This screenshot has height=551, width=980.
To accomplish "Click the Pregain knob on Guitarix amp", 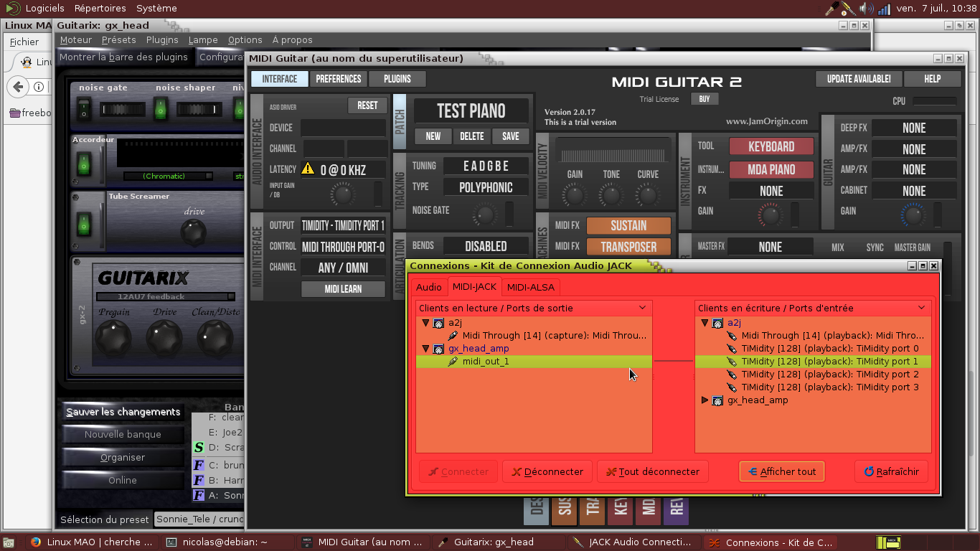I will (113, 336).
